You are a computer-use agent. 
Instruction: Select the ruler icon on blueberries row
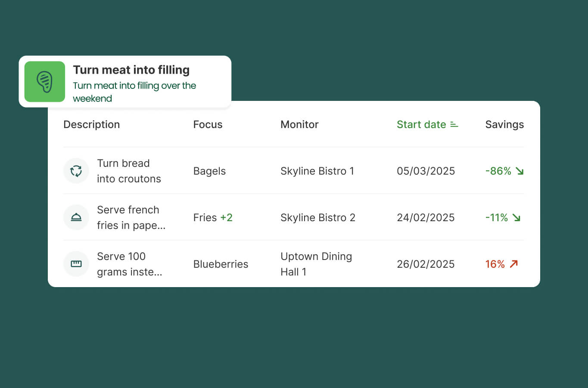coord(76,264)
